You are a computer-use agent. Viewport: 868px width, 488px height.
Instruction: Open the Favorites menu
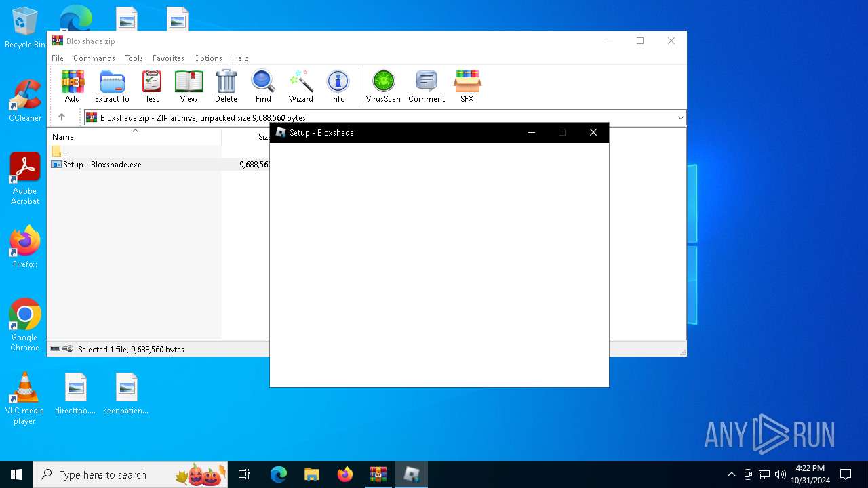[168, 58]
